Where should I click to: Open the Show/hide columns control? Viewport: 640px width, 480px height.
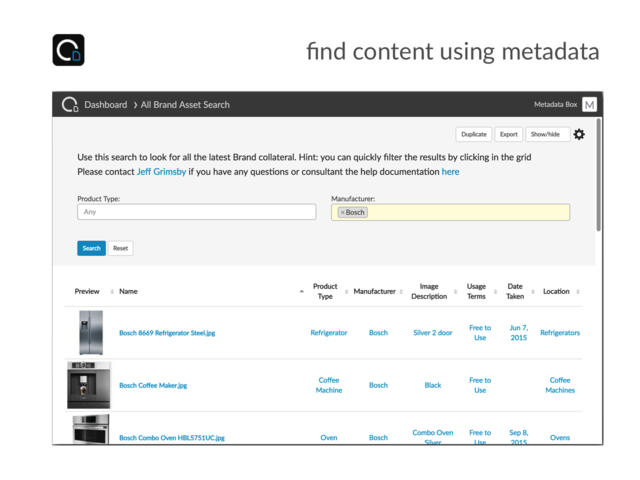(x=547, y=134)
